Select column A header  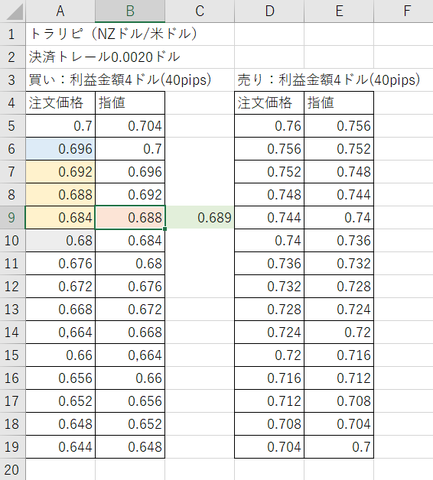click(x=60, y=11)
